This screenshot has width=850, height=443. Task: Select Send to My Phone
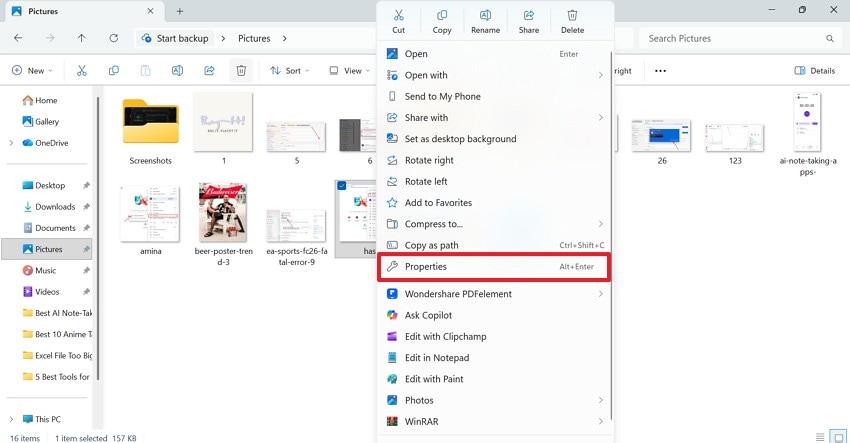(x=494, y=97)
